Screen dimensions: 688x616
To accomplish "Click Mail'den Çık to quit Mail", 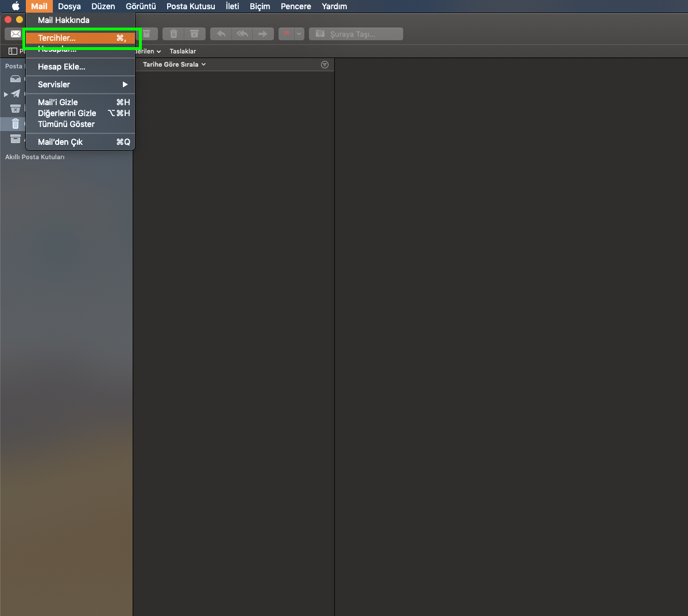I will [61, 142].
